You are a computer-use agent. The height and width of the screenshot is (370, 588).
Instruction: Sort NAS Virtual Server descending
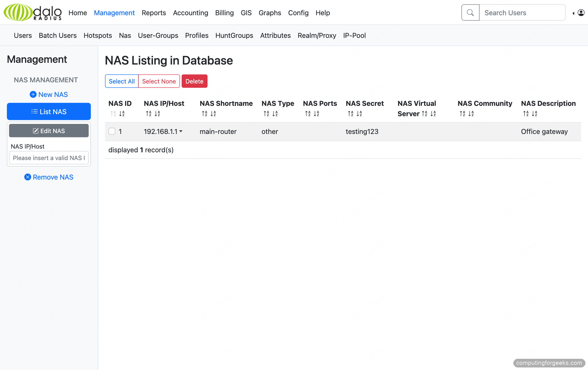pyautogui.click(x=433, y=114)
